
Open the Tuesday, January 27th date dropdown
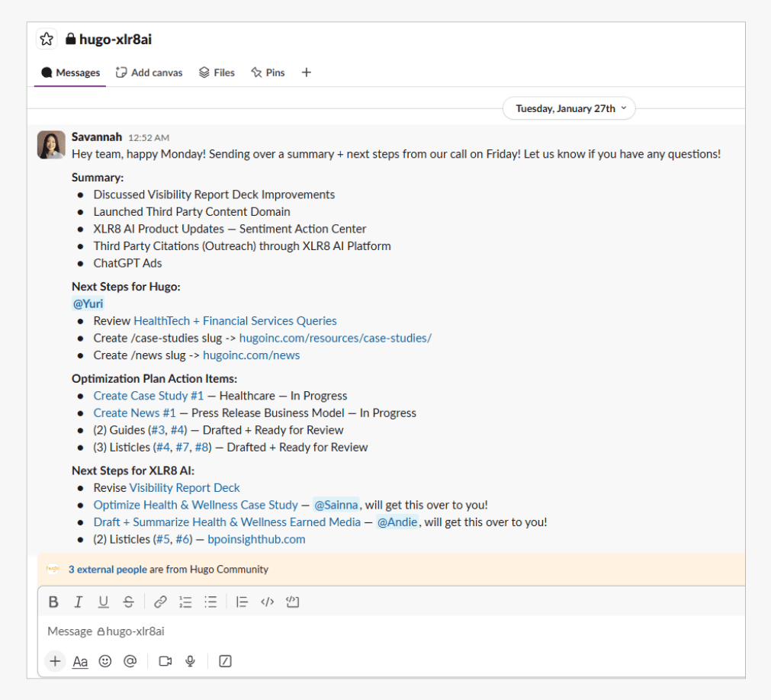568,108
